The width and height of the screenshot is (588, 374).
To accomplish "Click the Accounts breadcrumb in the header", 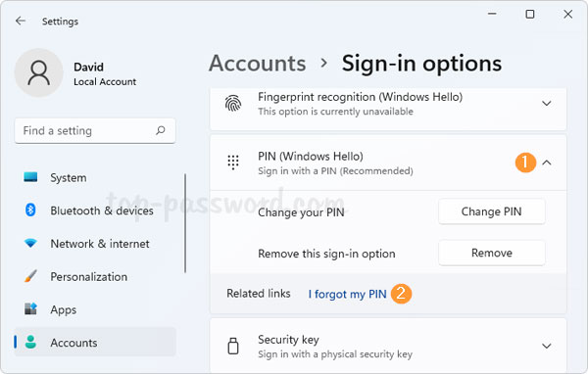I will click(257, 63).
